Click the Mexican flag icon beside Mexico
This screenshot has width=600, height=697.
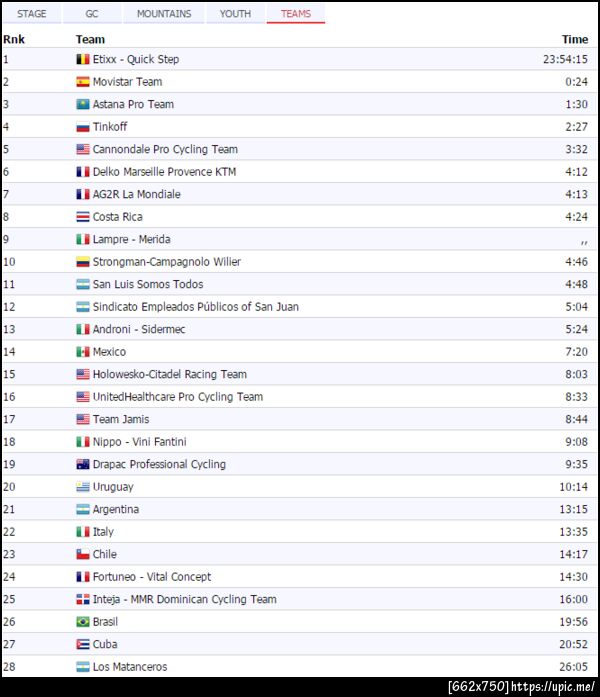coord(83,352)
